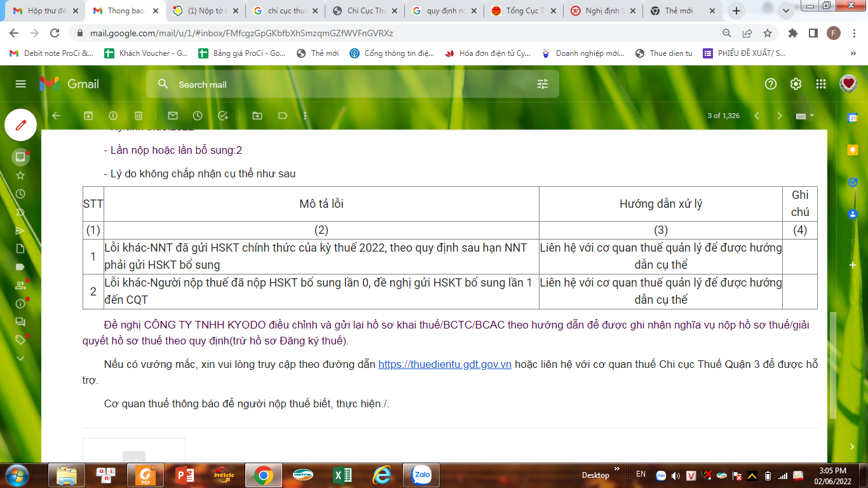Image resolution: width=868 pixels, height=488 pixels.
Task: Add email to Tasks
Action: [223, 116]
